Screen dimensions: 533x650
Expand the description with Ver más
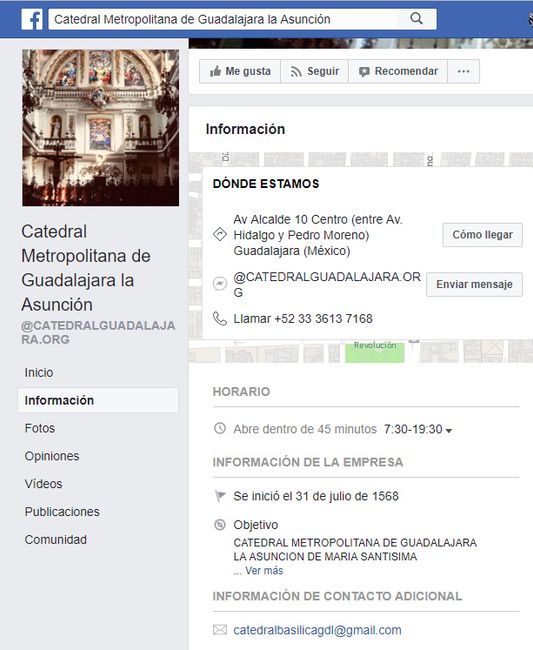(264, 571)
